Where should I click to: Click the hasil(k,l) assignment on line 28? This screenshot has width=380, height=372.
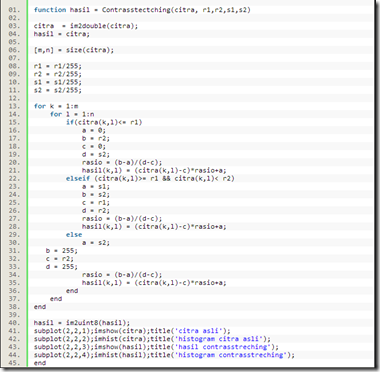[x=154, y=226]
